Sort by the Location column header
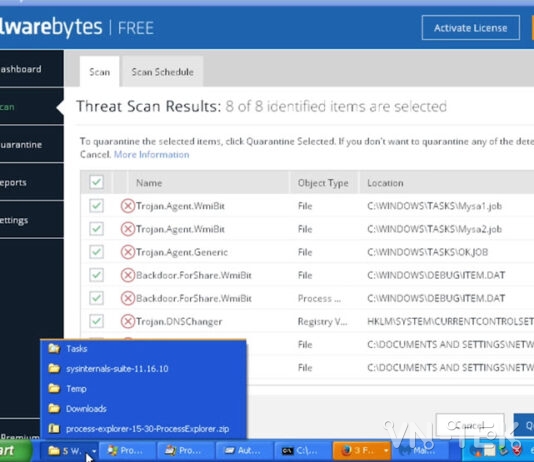534x462 pixels. (446, 183)
